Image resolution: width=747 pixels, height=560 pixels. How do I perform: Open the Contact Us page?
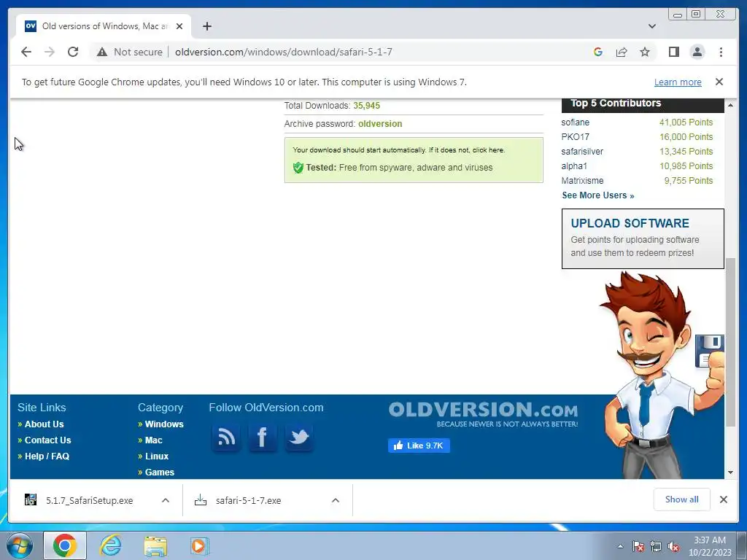tap(47, 440)
